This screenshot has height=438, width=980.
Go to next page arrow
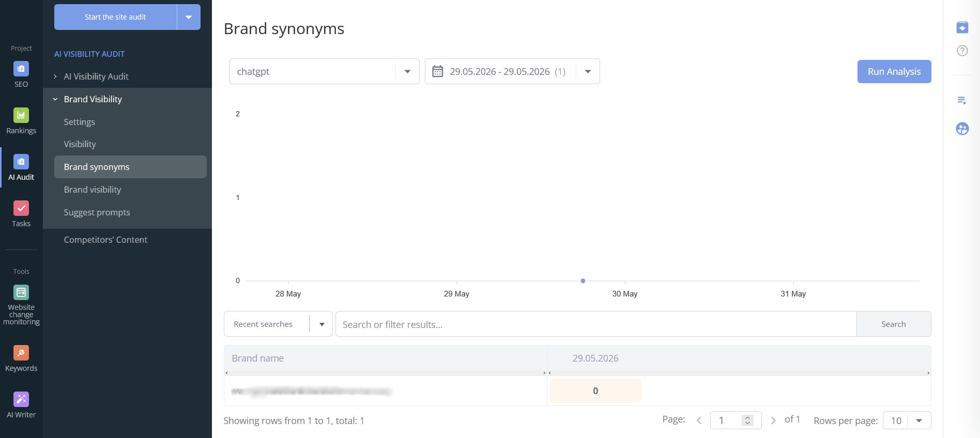[x=773, y=420]
